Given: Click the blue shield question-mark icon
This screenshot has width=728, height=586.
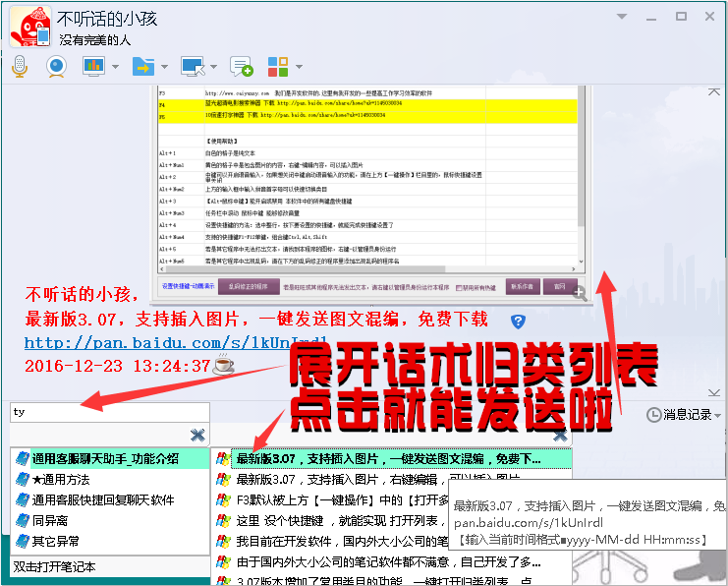Looking at the screenshot, I should click(518, 322).
